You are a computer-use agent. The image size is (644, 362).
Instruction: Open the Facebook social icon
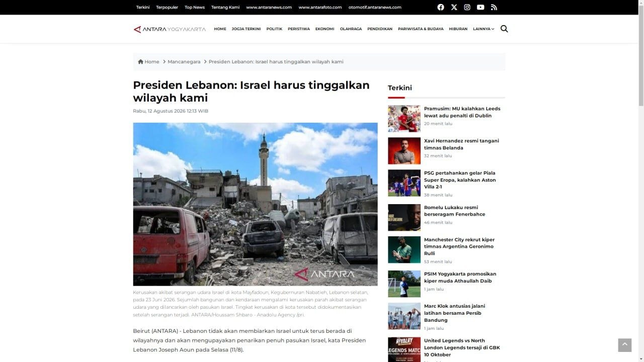pyautogui.click(x=441, y=7)
